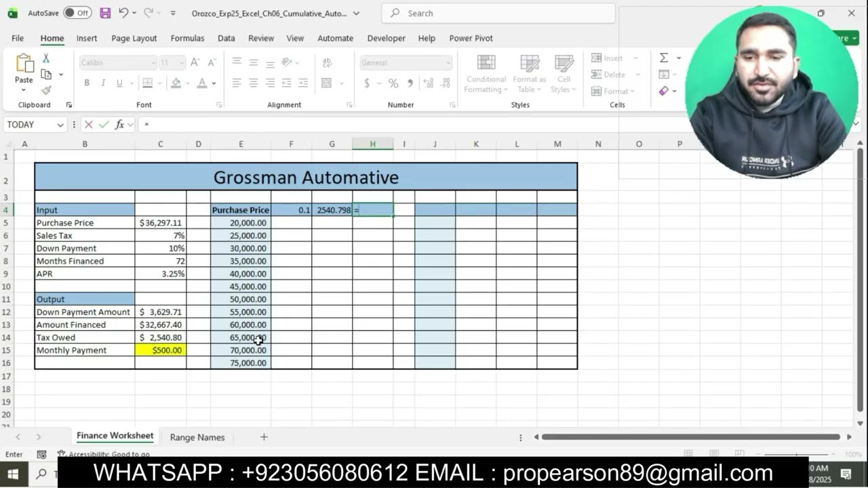Click the Cut scissors icon

[x=46, y=58]
